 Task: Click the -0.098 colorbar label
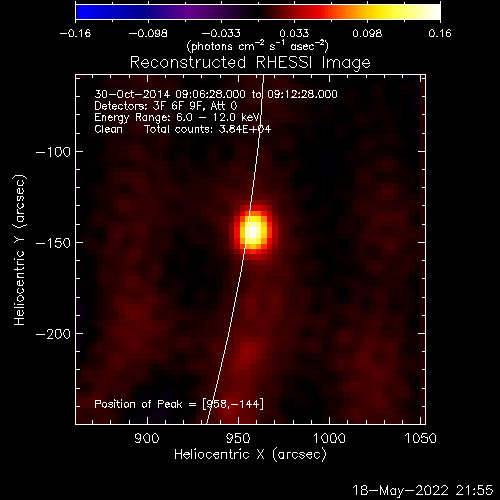[x=148, y=33]
